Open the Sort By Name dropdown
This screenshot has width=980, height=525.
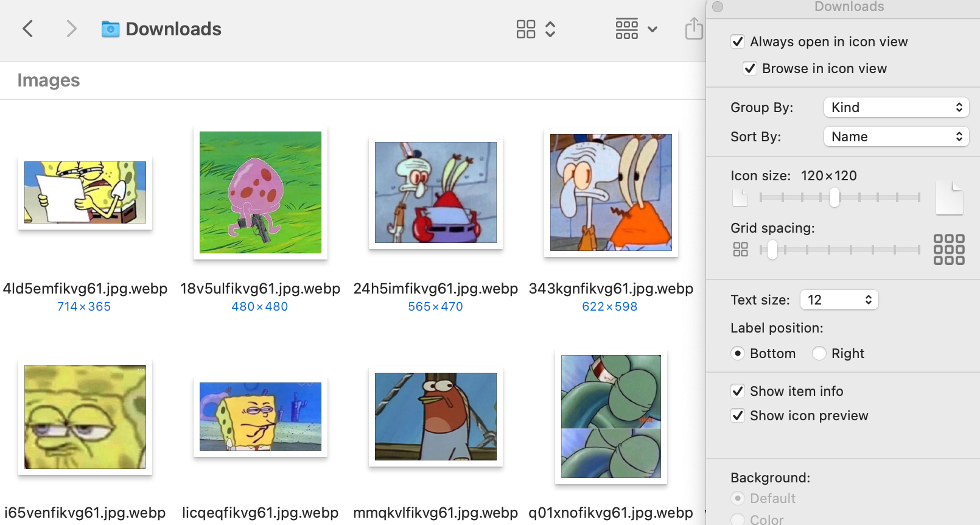896,136
